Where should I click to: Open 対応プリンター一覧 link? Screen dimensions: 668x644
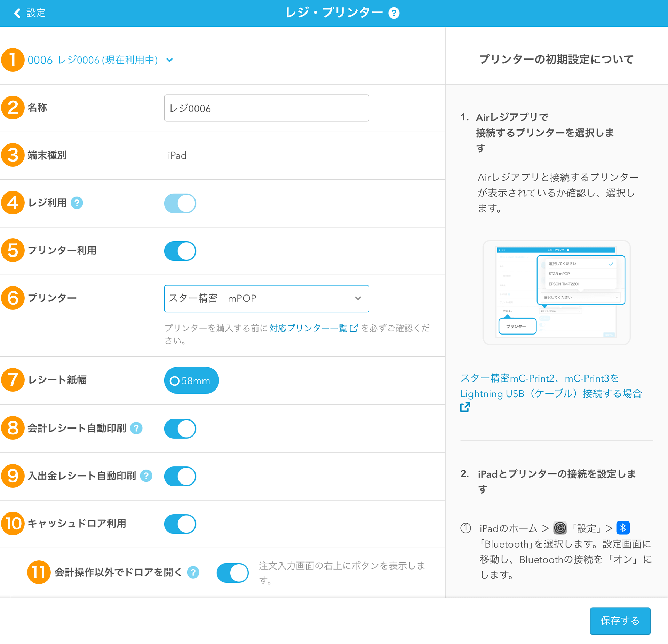308,328
